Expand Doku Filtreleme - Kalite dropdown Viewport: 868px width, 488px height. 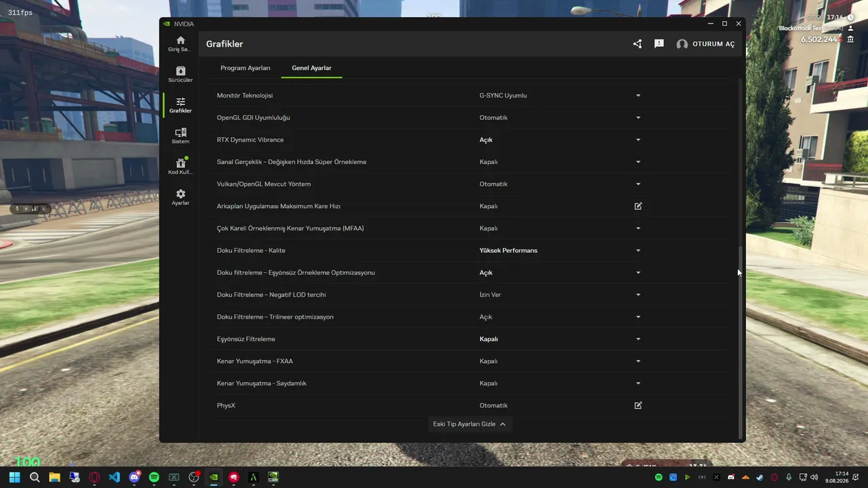[x=638, y=251]
